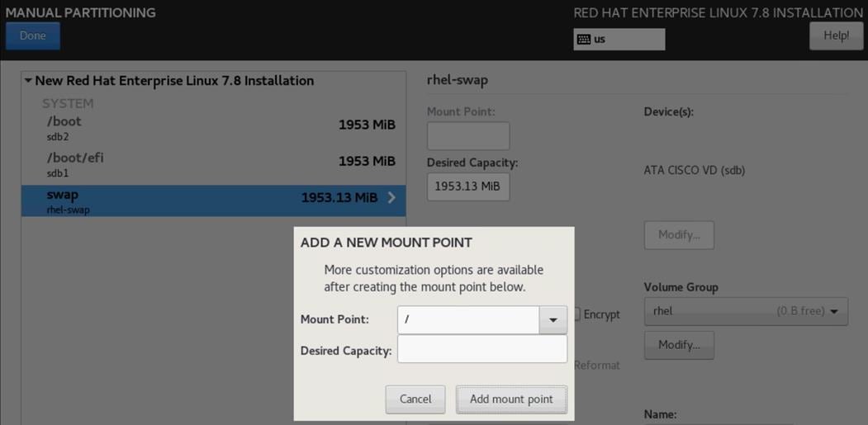Select the /boot partition row
The height and width of the screenshot is (425, 868).
coord(214,129)
